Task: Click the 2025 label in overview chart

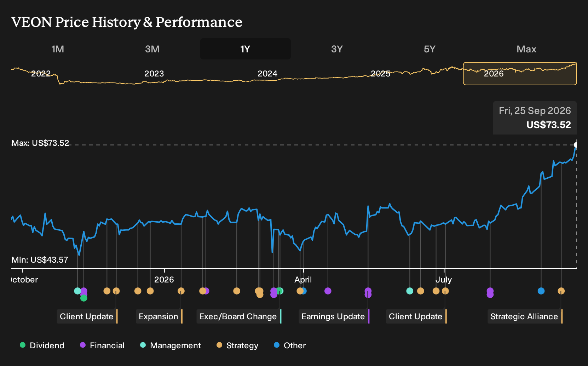Action: pos(380,74)
